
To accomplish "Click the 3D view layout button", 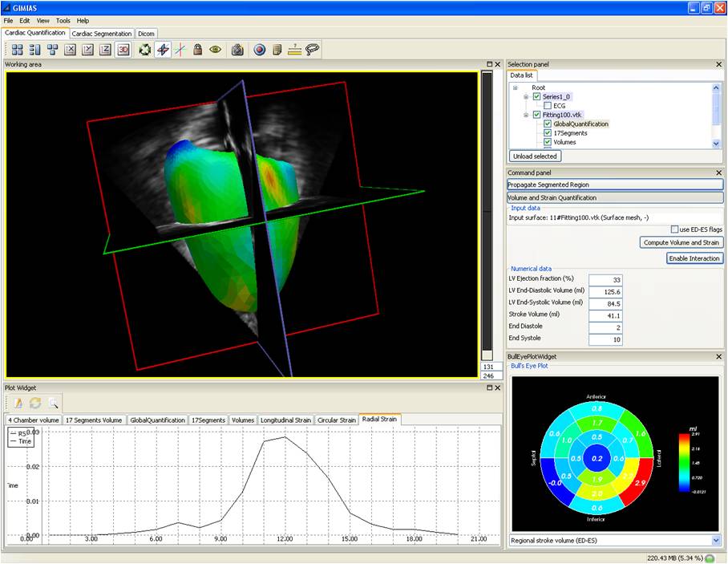I will (x=123, y=50).
